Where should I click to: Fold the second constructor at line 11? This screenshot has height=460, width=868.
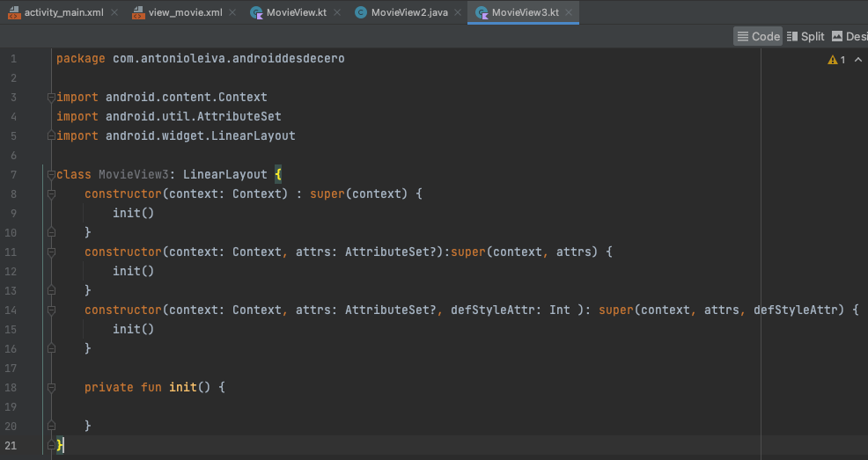(x=51, y=252)
